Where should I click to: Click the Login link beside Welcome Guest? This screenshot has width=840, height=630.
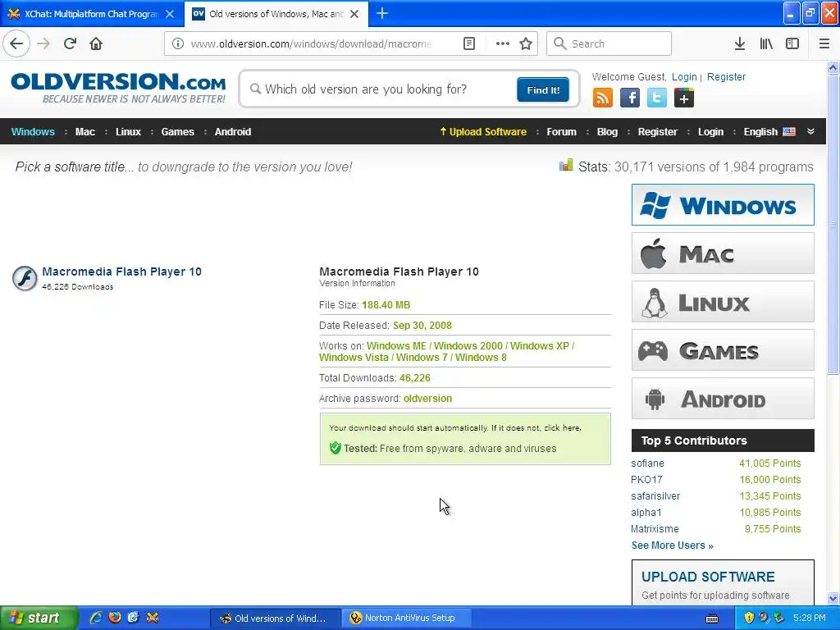click(x=684, y=76)
